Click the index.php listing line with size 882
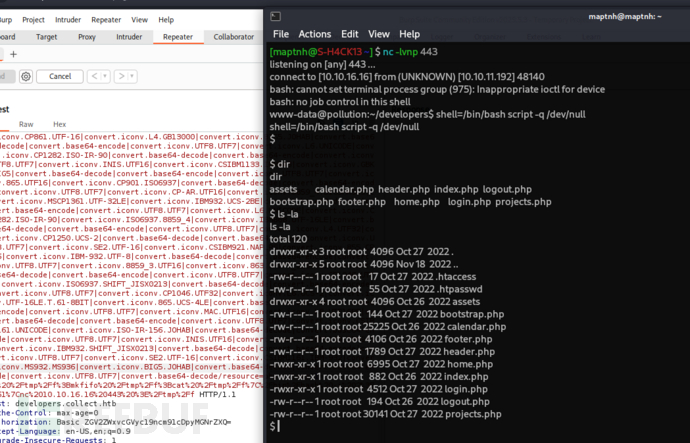 [x=379, y=377]
